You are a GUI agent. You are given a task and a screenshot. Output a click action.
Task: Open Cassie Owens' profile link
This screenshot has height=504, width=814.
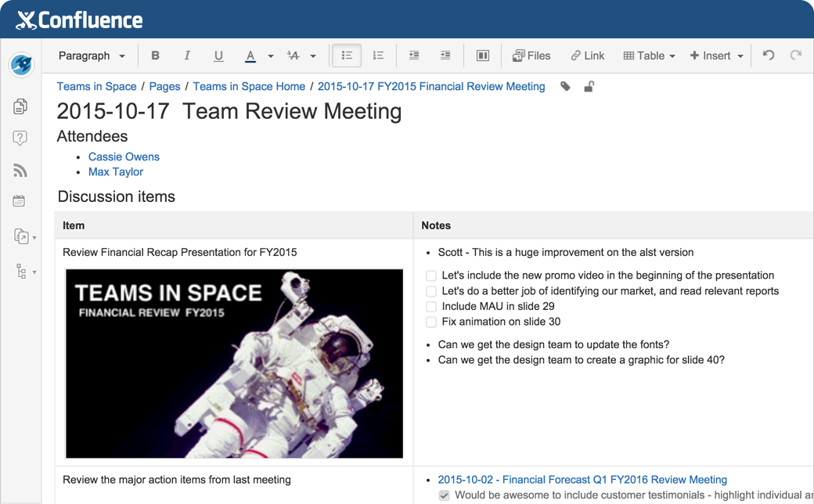[x=124, y=157]
